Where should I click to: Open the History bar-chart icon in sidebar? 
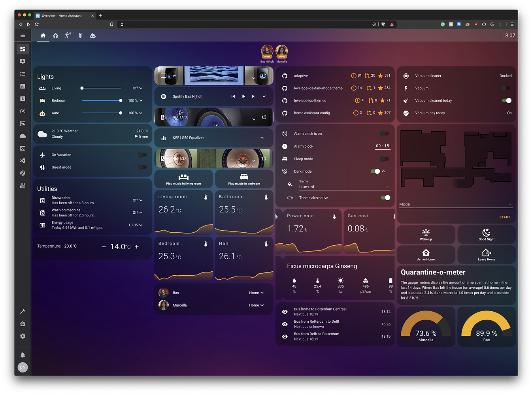[23, 86]
